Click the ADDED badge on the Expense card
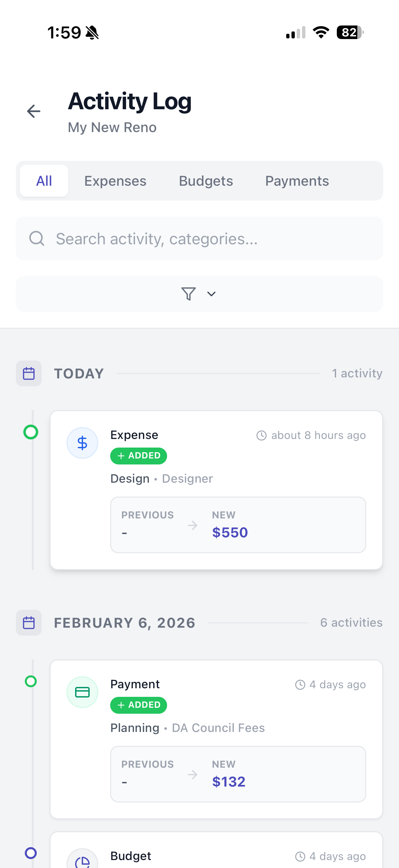Image resolution: width=399 pixels, height=868 pixels. (x=138, y=456)
